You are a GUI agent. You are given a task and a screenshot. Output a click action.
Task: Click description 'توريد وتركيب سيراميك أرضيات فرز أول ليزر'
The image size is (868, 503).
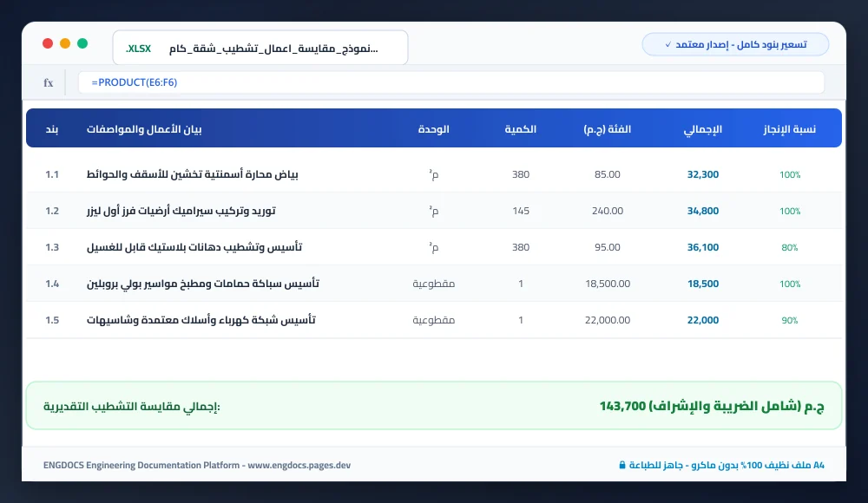(181, 211)
